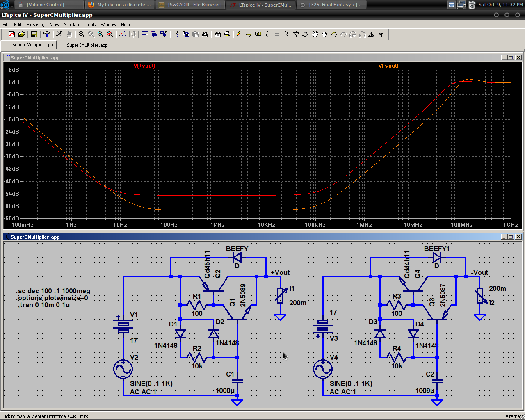The height and width of the screenshot is (420, 525).
Task: Click the Undo arrow icon
Action: pyautogui.click(x=334, y=34)
